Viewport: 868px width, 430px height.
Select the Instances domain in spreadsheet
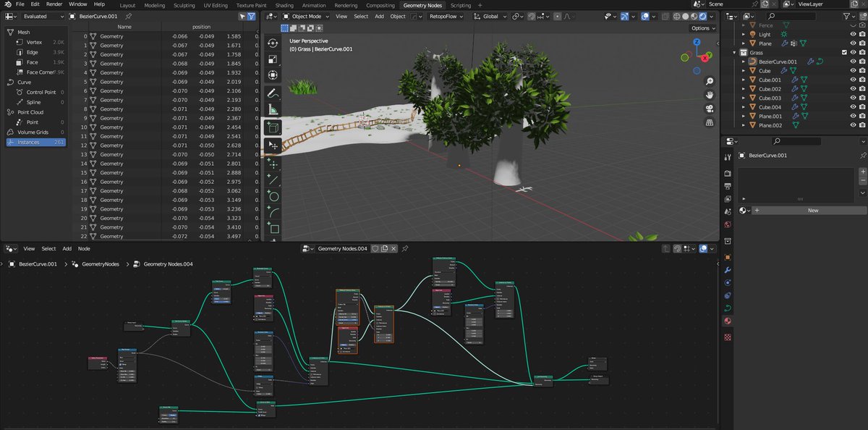coord(35,142)
